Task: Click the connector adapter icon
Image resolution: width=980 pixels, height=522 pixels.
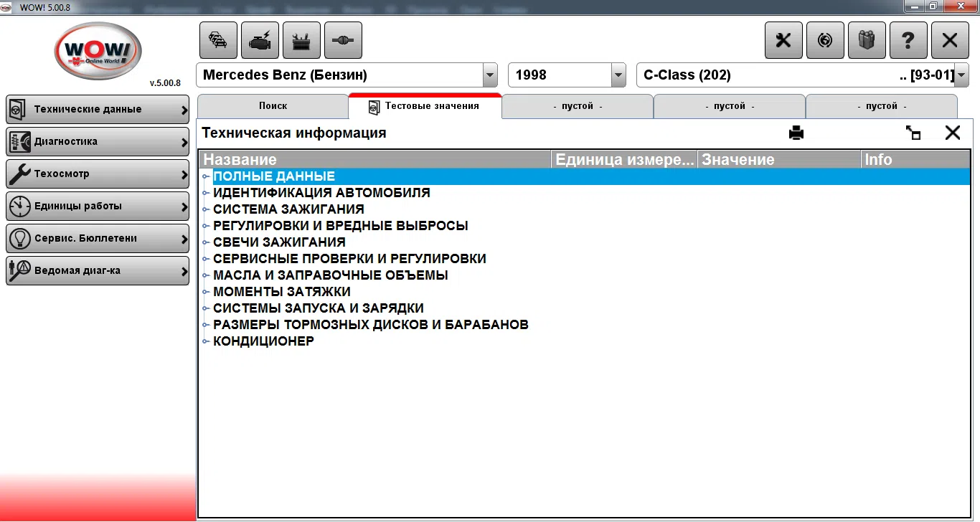Action: point(343,40)
